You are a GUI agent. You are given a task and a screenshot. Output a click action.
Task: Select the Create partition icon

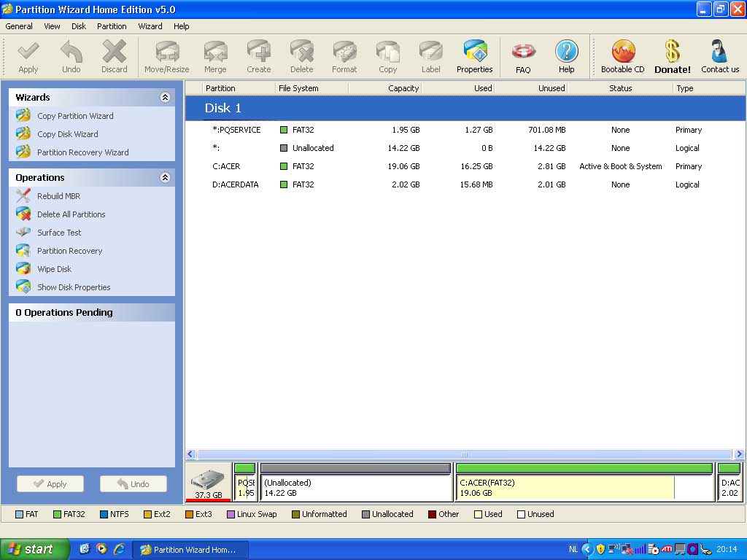pyautogui.click(x=259, y=52)
